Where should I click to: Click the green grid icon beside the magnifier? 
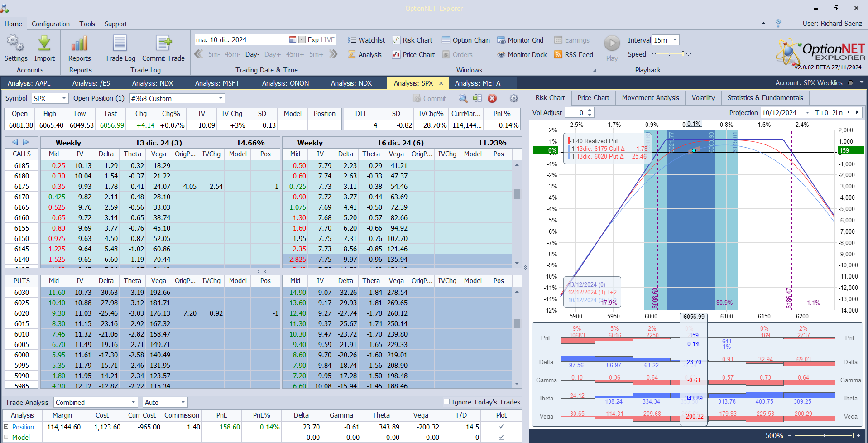(477, 98)
